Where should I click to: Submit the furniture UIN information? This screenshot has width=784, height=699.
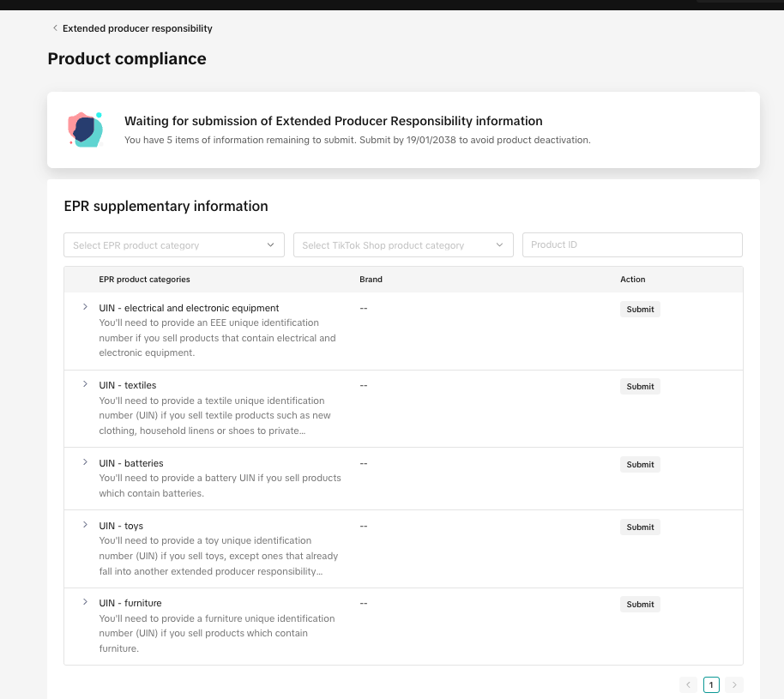click(x=640, y=604)
